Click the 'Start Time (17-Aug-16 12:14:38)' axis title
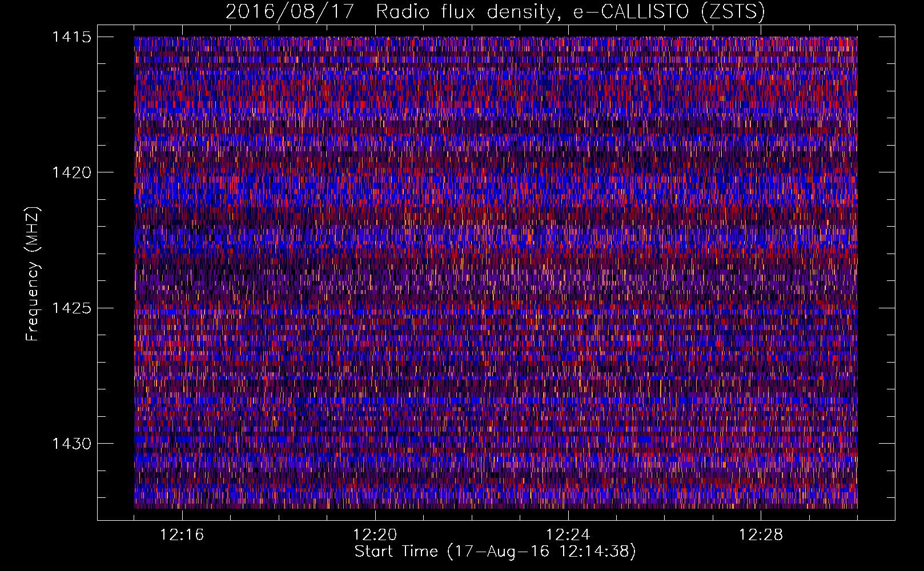Screen dimensions: 924x571 [x=495, y=552]
